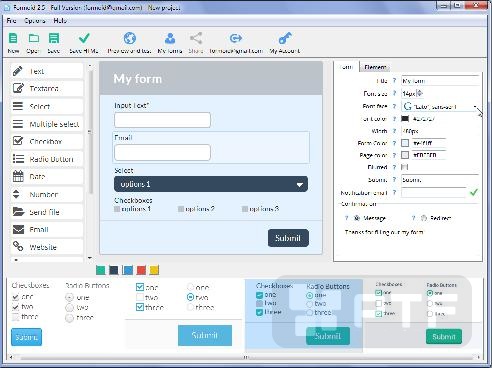The height and width of the screenshot is (368, 492).
Task: Click green Submit button in fourth theme
Action: pyautogui.click(x=444, y=336)
